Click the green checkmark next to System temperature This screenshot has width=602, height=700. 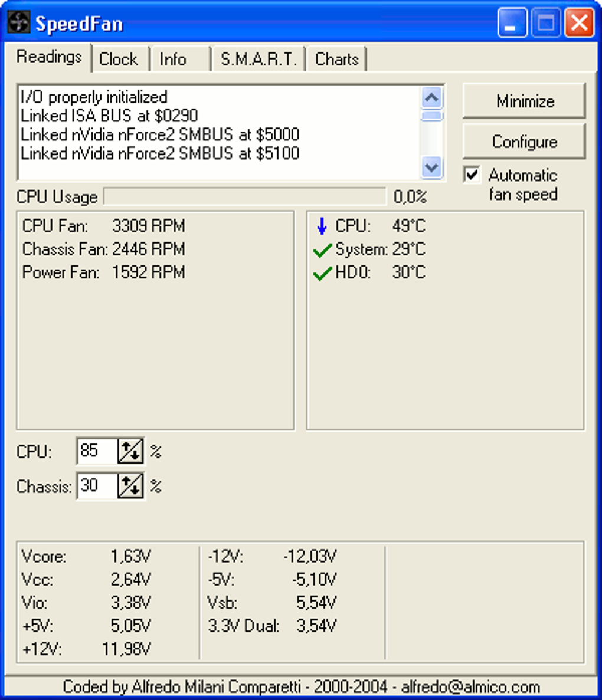pos(322,249)
